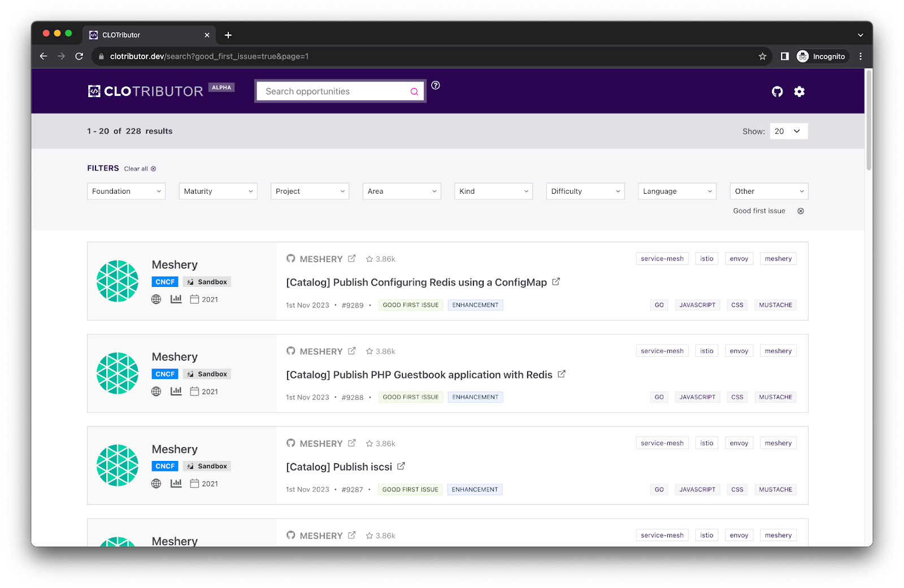Bookmark this page with the star icon
This screenshot has width=904, height=588.
[763, 56]
